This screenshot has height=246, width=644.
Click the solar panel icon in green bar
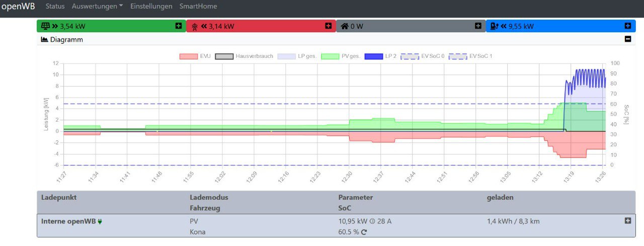pos(45,26)
